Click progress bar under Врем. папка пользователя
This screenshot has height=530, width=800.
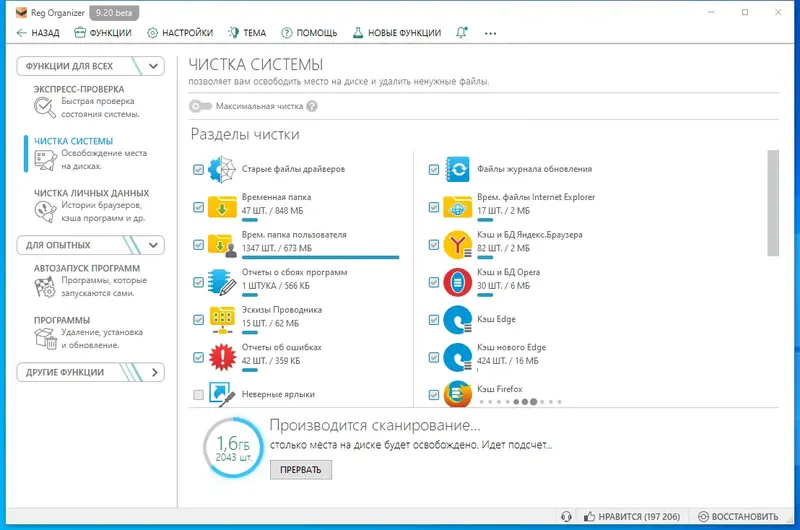pos(320,258)
